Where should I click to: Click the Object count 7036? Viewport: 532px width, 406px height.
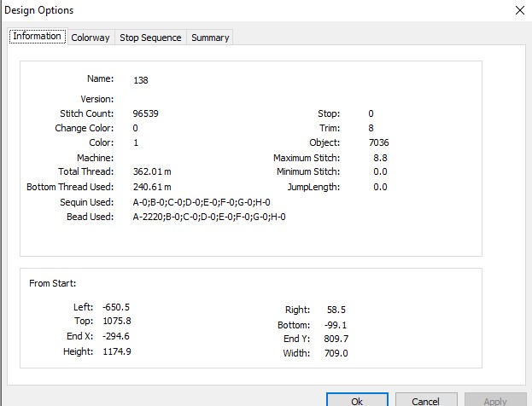click(378, 142)
